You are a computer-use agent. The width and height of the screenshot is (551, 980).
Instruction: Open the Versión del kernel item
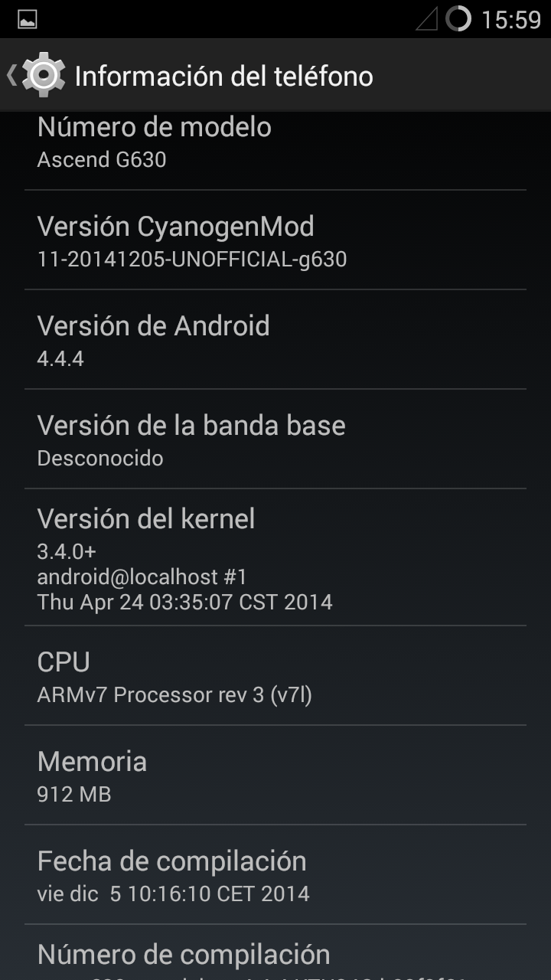click(x=275, y=557)
